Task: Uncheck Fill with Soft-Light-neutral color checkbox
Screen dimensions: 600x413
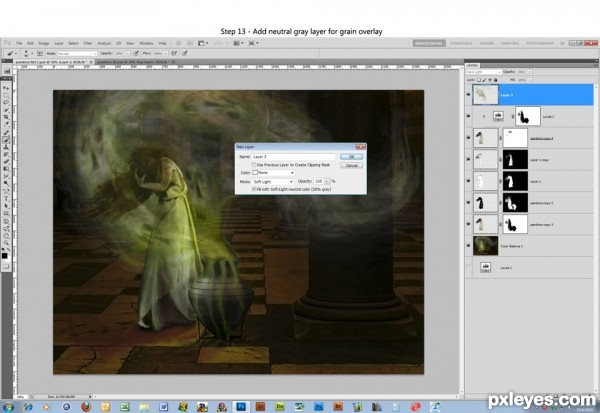Action: [254, 189]
